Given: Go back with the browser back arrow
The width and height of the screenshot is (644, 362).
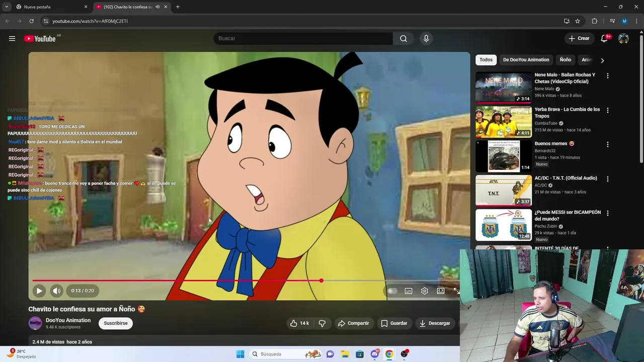Looking at the screenshot, I should (x=7, y=21).
